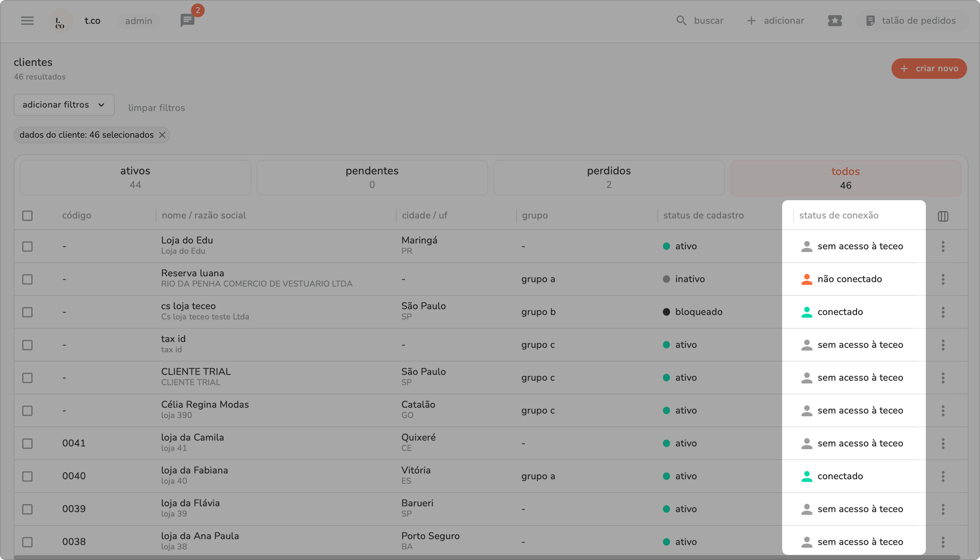980x560 pixels.
Task: Click the t.co company logo avatar
Action: (61, 21)
